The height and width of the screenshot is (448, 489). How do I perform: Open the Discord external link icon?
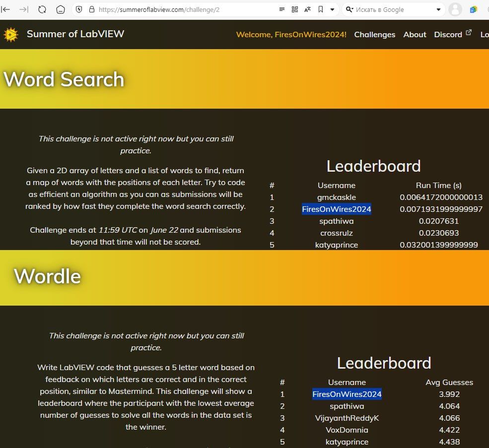point(469,32)
